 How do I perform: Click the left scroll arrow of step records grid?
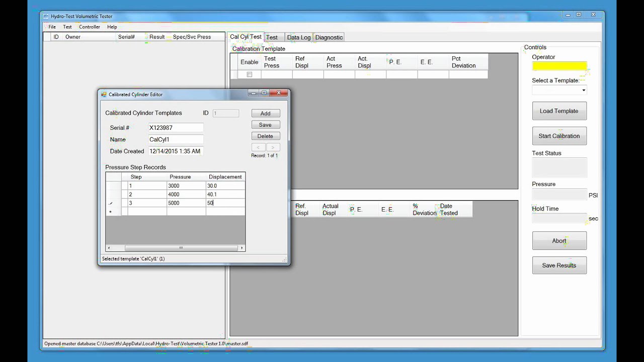coord(109,248)
